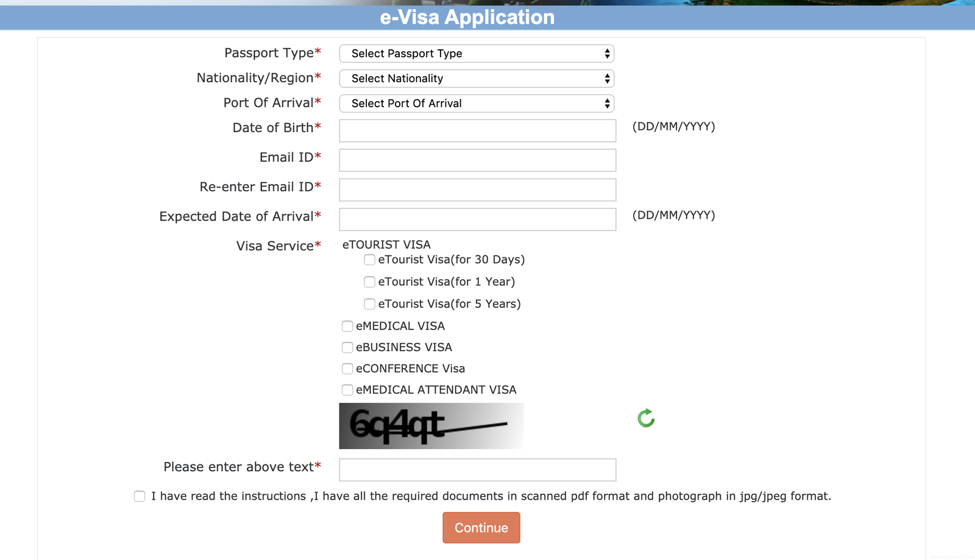
Task: Open the Select Passport Type dropdown
Action: coord(477,54)
